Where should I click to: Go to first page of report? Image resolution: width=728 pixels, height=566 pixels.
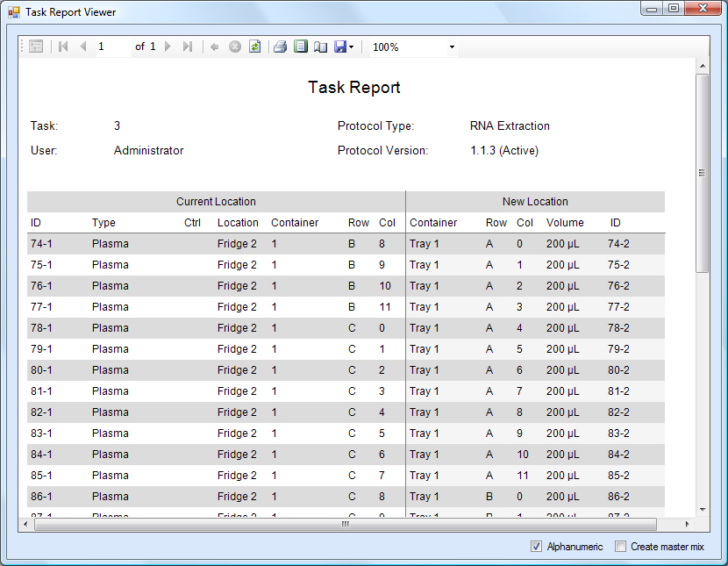pyautogui.click(x=64, y=47)
